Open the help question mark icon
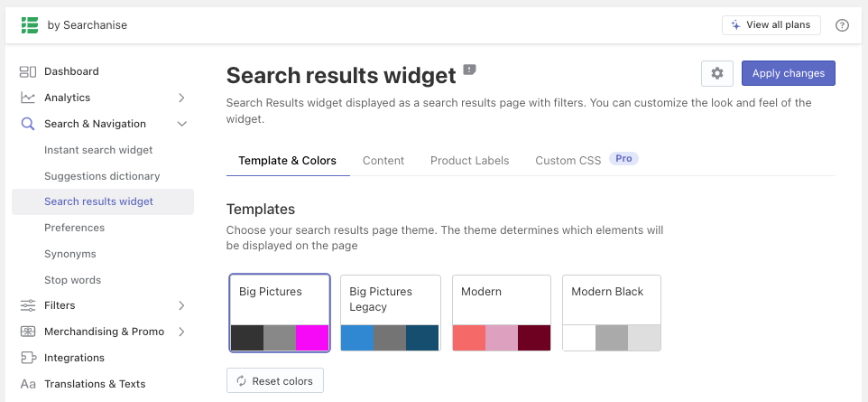The image size is (868, 402). click(x=842, y=25)
